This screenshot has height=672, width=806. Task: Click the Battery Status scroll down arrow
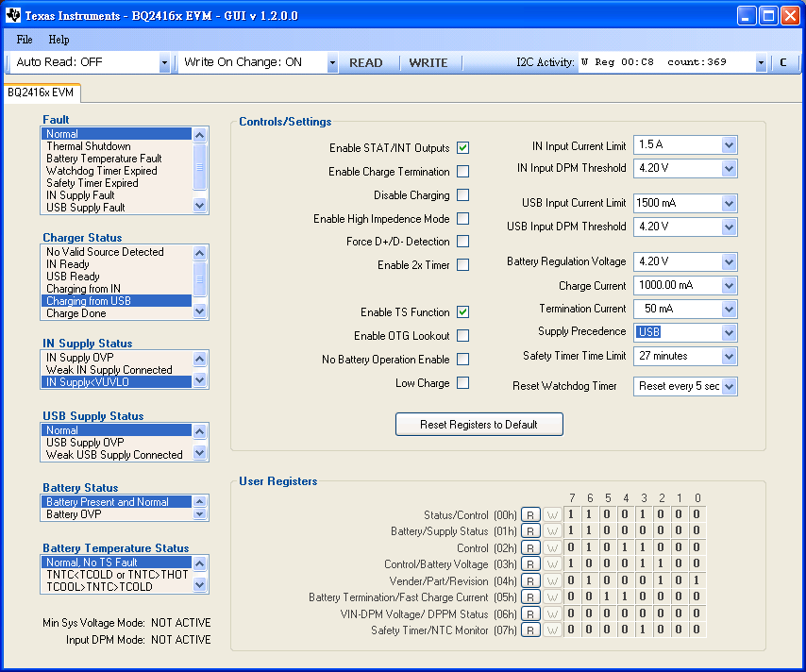[199, 513]
